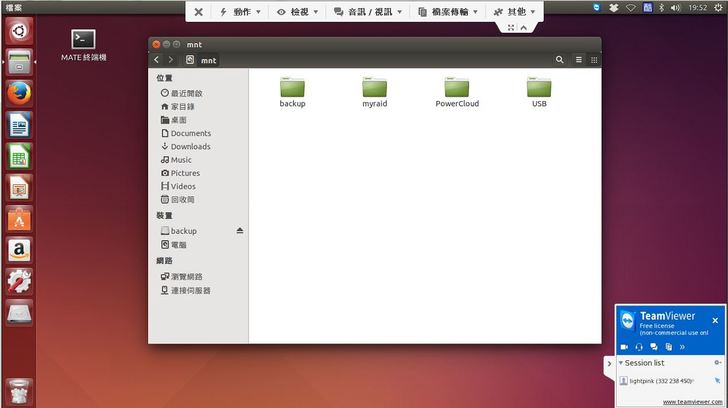Click the search icon in the file manager
This screenshot has width=728, height=408.
point(560,60)
